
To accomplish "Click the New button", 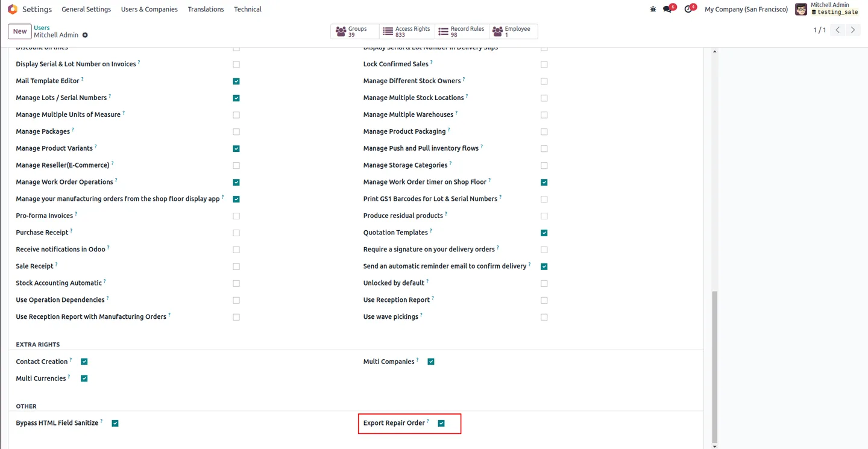I will pos(20,31).
